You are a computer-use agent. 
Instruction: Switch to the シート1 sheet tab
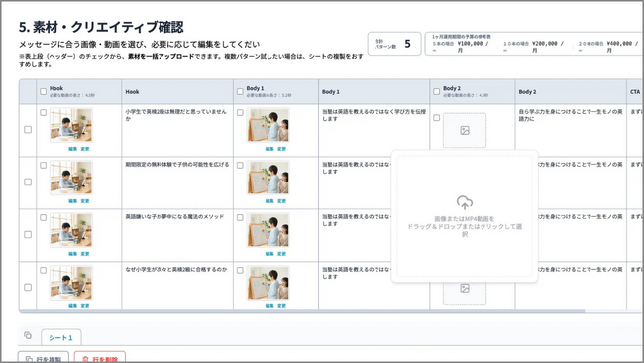[60, 337]
